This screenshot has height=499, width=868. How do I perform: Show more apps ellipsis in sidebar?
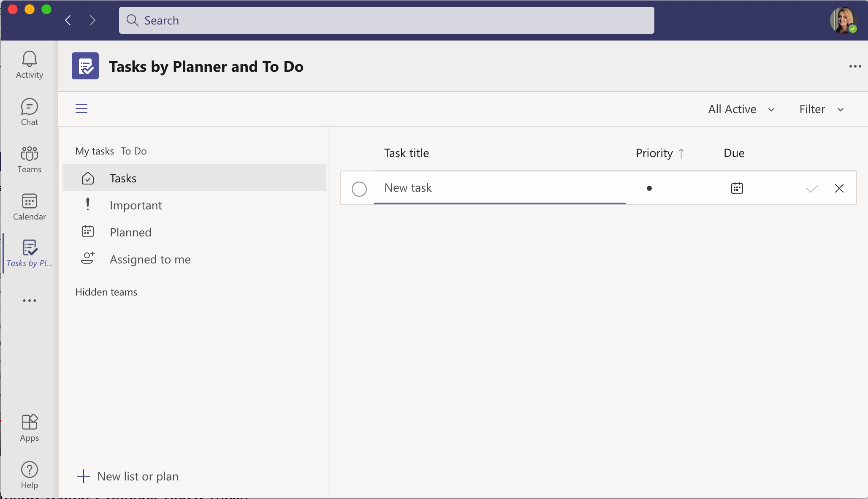[30, 301]
